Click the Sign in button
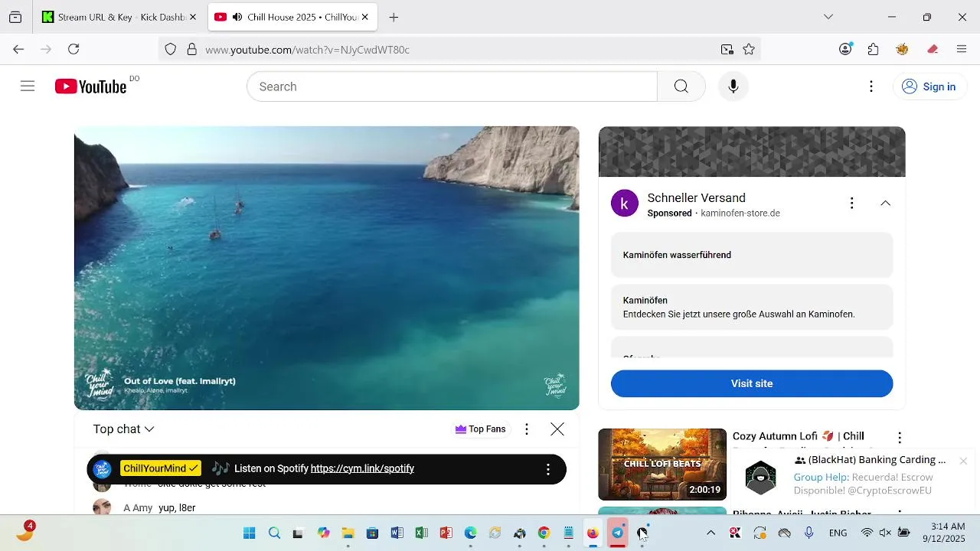 (x=929, y=86)
